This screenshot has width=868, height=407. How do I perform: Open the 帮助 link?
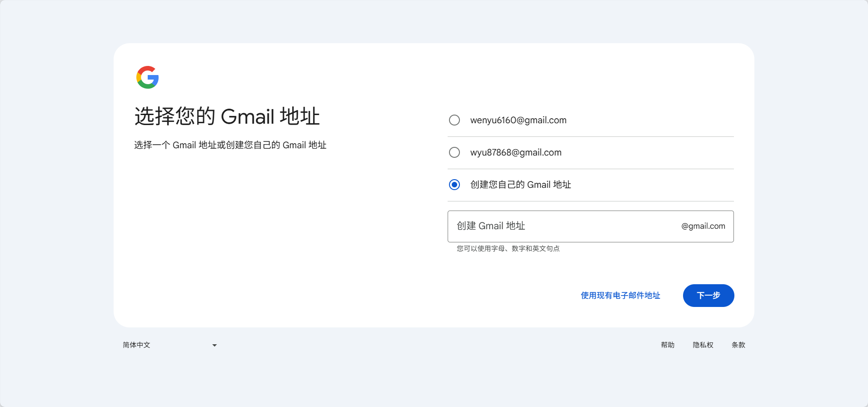[668, 345]
